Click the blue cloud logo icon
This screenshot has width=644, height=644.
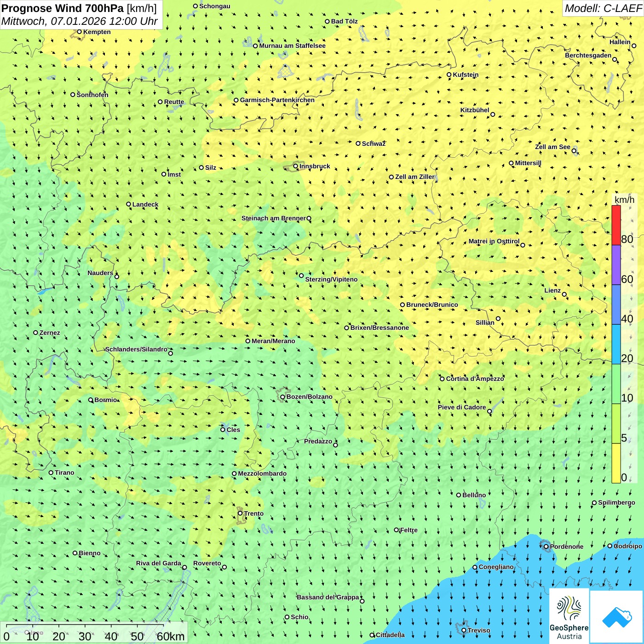click(617, 617)
